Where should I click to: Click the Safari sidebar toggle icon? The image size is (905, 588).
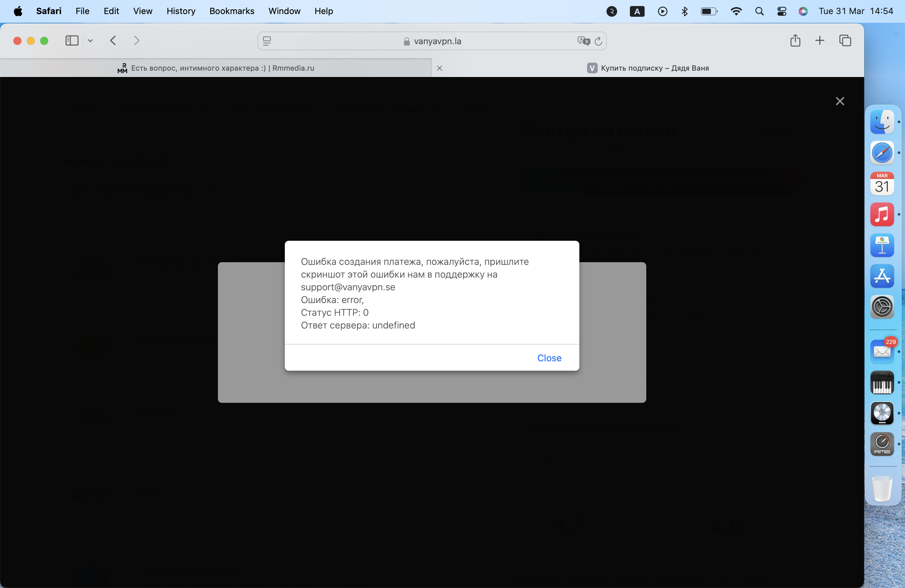72,41
